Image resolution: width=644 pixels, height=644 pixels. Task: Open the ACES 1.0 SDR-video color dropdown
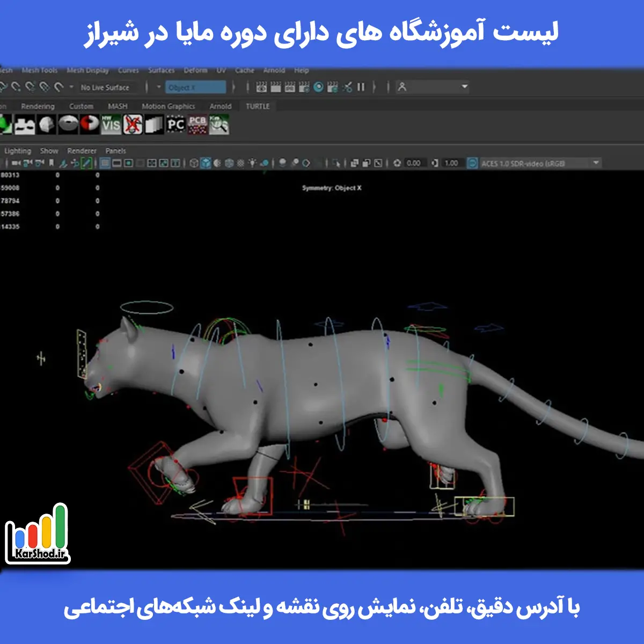[x=539, y=163]
